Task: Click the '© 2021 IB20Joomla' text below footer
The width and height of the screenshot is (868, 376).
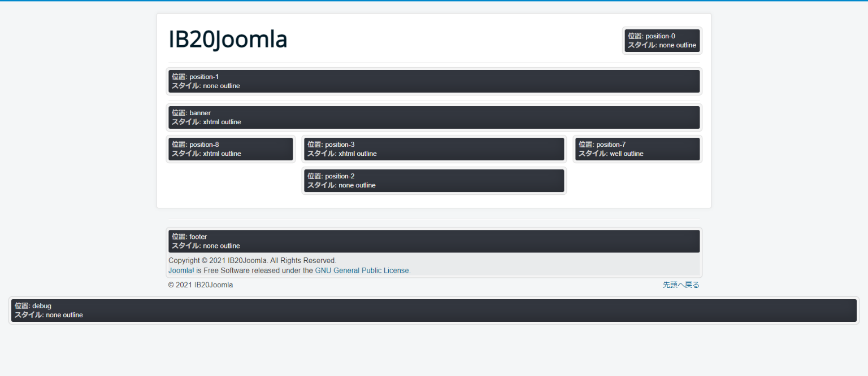Action: pyautogui.click(x=201, y=285)
